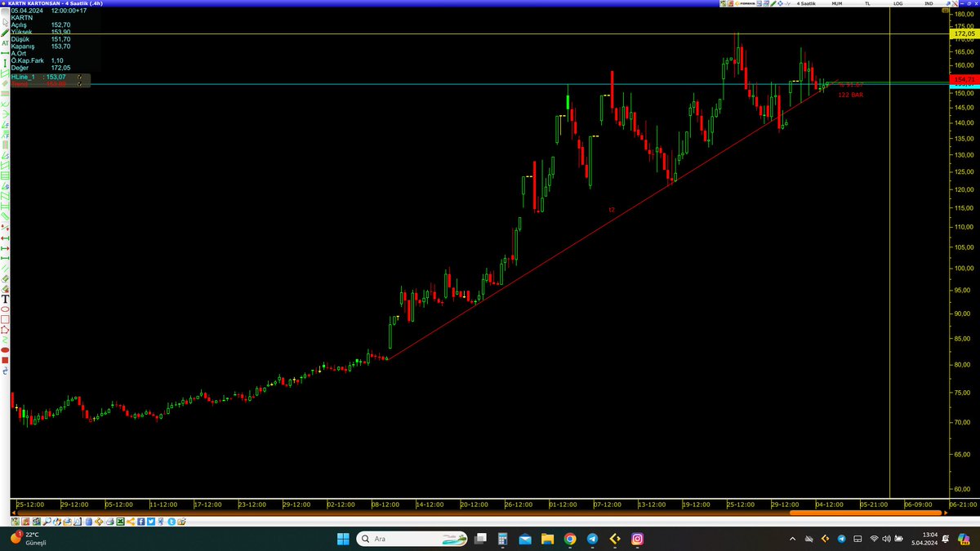This screenshot has width=980, height=551.
Task: Select the T text annotation tool
Action: coord(5,299)
